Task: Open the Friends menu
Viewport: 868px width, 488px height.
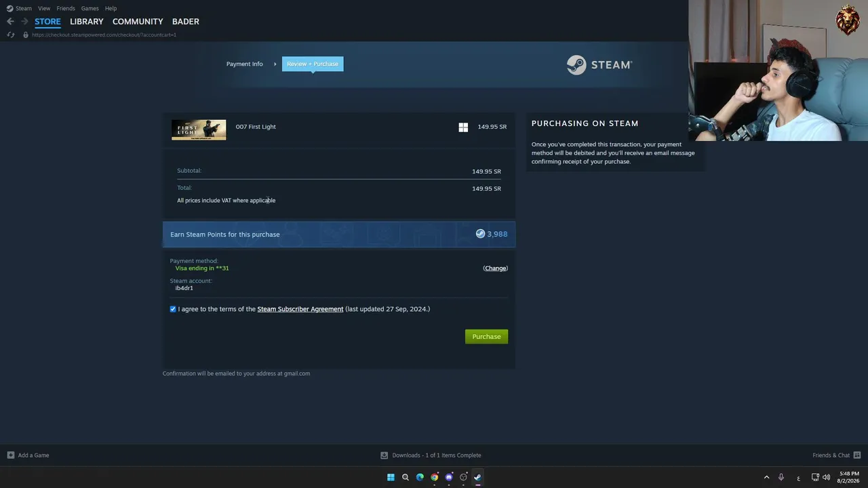Action: tap(66, 8)
